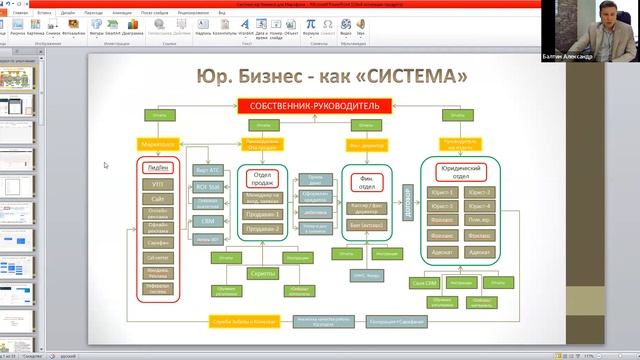The width and height of the screenshot is (640, 360).
Task: Click Балтин Александр video tile
Action: 590,31
